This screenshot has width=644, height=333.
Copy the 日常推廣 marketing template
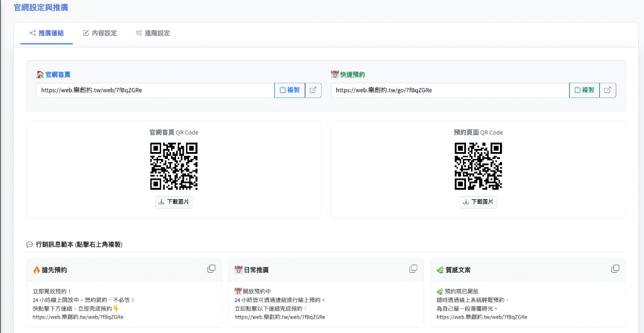coord(413,269)
